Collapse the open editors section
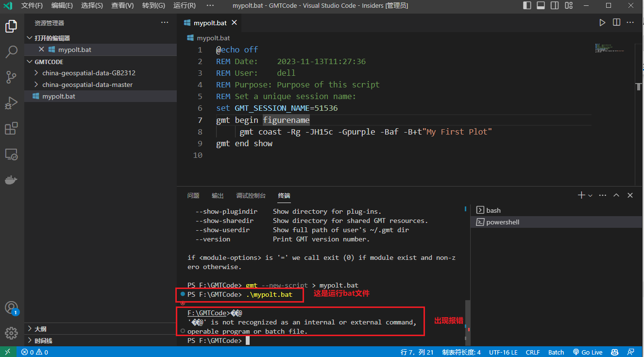 pos(101,38)
